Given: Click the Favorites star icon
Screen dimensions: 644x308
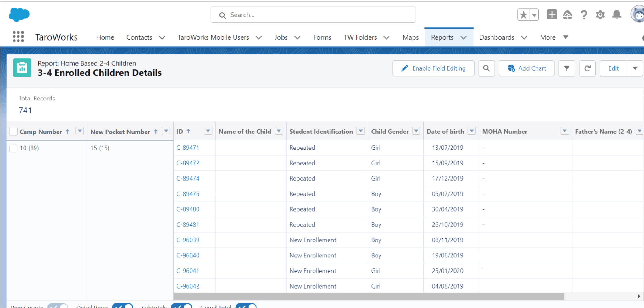Looking at the screenshot, I should pos(523,15).
